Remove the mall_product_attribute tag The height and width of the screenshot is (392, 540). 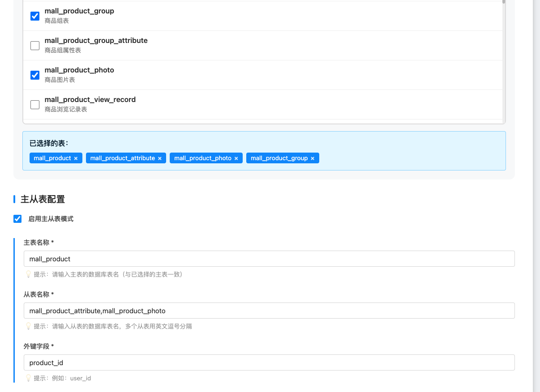(160, 158)
